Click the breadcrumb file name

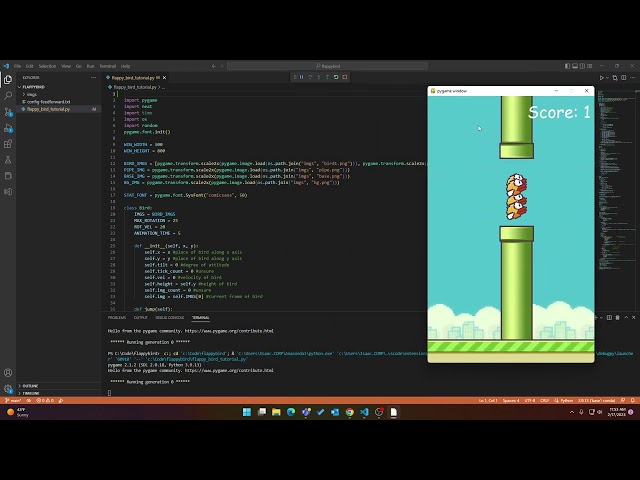(x=135, y=87)
